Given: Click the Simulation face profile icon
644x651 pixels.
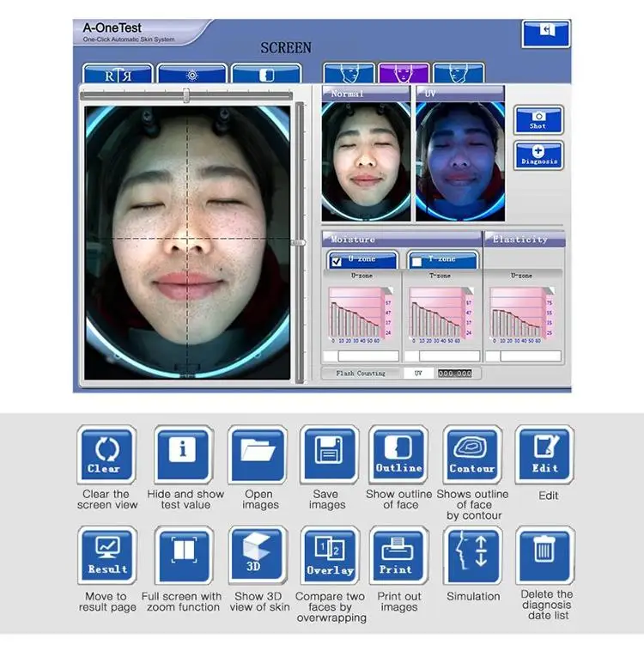Looking at the screenshot, I should [x=473, y=556].
